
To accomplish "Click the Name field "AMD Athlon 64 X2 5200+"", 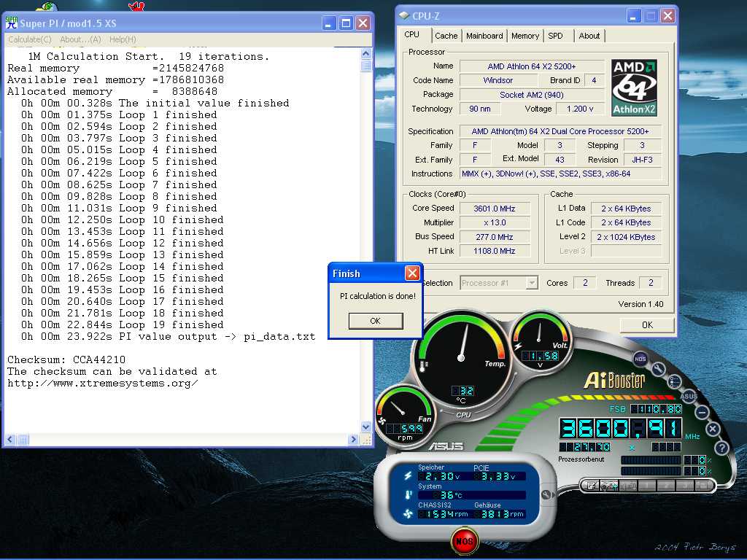I will click(532, 66).
